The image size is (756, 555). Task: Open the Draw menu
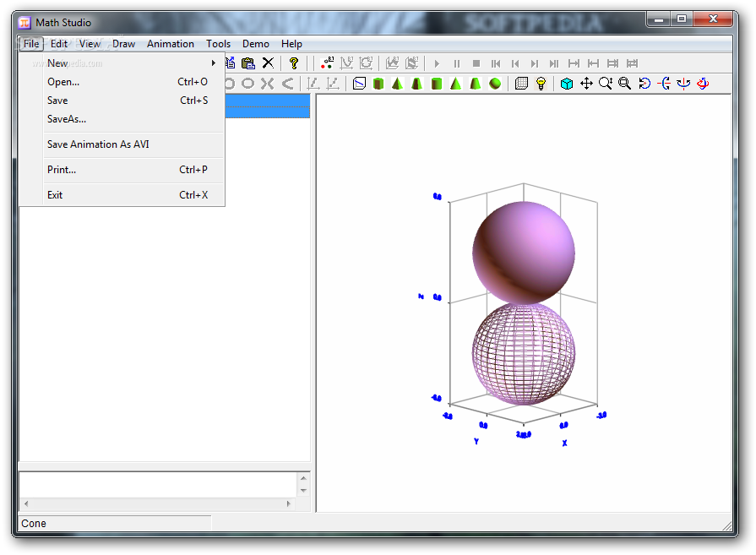click(123, 44)
